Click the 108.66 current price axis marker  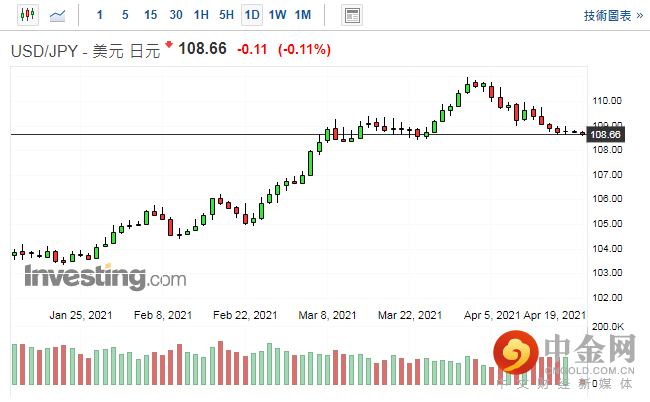tap(606, 135)
